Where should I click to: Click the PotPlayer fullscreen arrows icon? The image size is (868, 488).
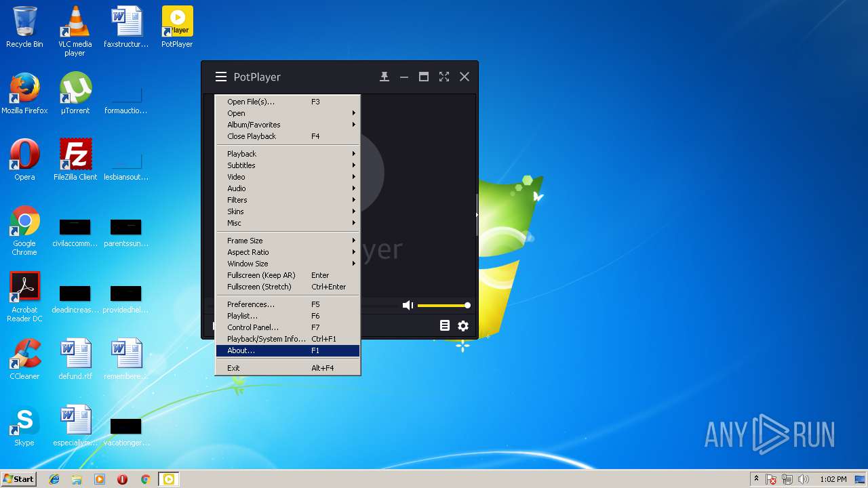[x=444, y=77]
